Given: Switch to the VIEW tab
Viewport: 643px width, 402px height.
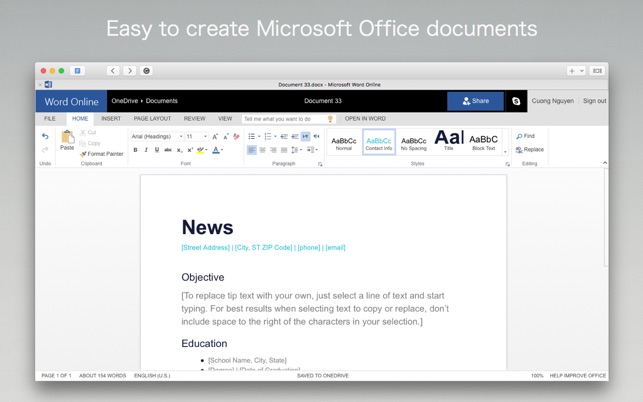Looking at the screenshot, I should tap(225, 119).
